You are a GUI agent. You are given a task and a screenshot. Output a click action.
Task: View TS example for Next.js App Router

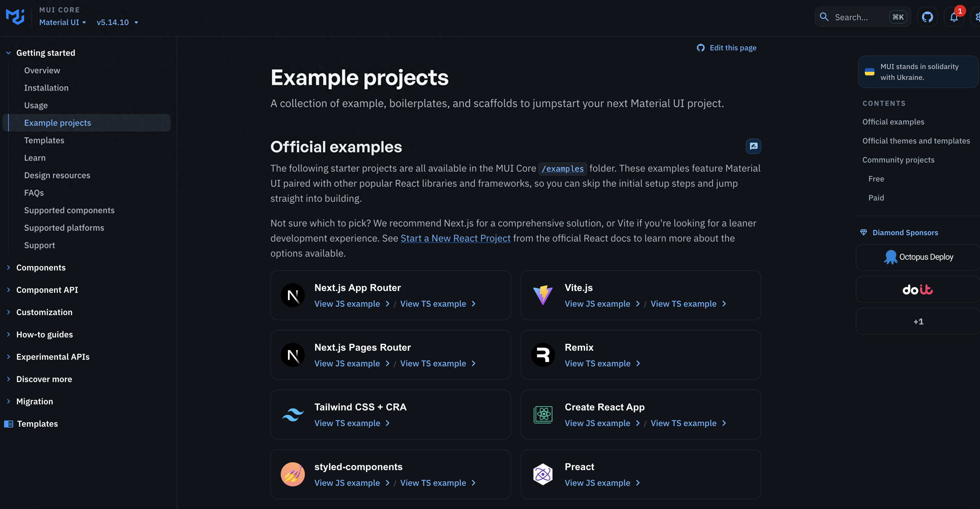(x=438, y=304)
